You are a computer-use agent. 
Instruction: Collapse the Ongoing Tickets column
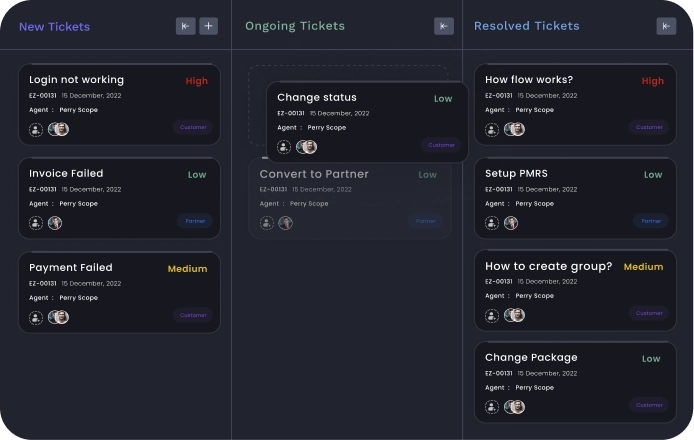tap(444, 26)
